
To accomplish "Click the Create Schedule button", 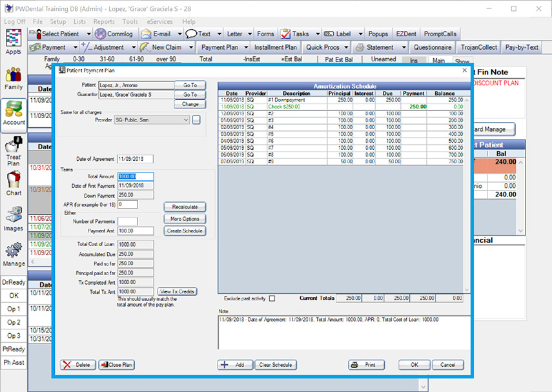I will pyautogui.click(x=185, y=231).
